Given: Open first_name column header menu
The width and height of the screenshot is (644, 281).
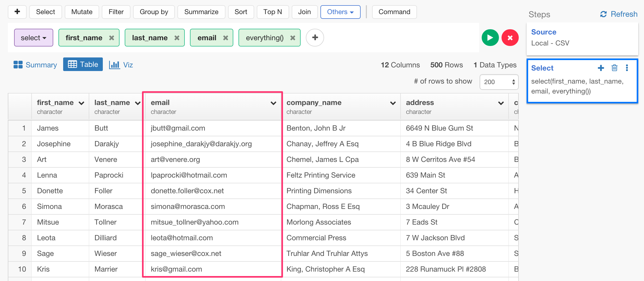Looking at the screenshot, I should click(81, 103).
